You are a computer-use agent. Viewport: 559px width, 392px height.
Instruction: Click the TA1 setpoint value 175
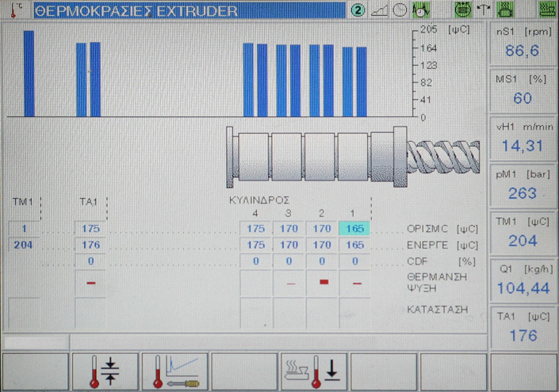90,229
